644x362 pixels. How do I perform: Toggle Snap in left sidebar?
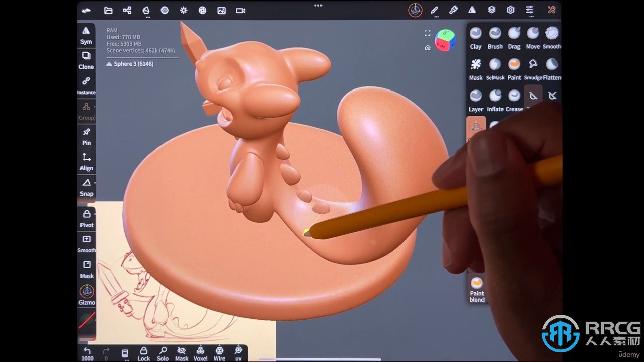[x=86, y=187]
